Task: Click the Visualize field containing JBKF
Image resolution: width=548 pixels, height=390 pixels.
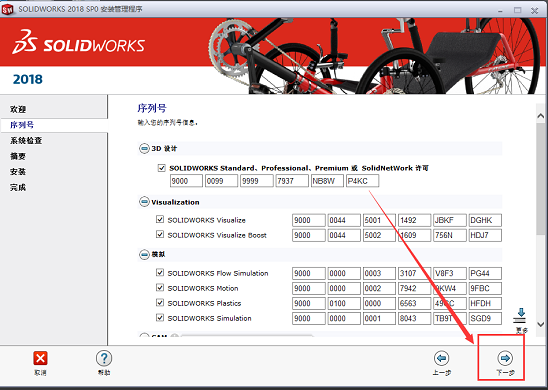Action: 450,220
